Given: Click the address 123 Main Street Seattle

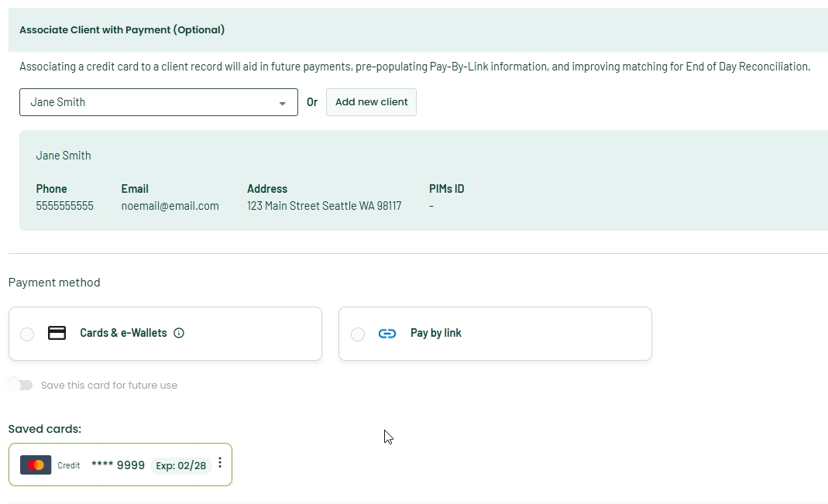Looking at the screenshot, I should point(325,206).
